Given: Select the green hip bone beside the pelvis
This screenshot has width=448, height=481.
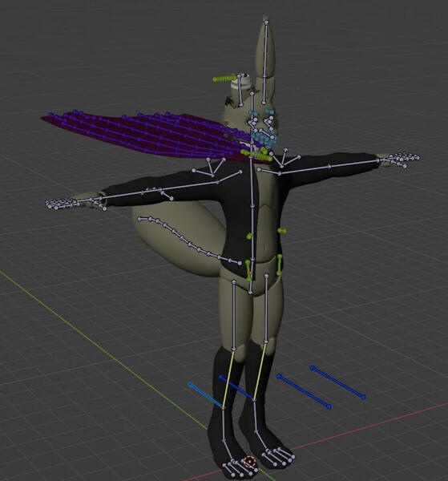Looking at the screenshot, I should [x=248, y=270].
